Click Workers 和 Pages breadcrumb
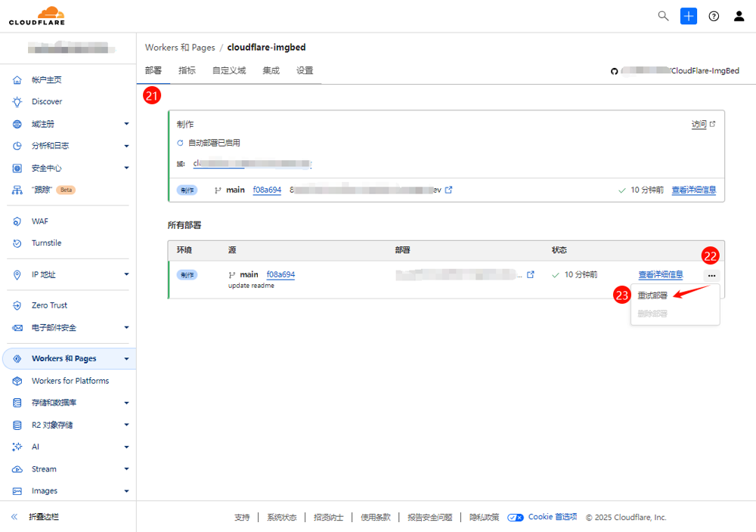 point(180,48)
